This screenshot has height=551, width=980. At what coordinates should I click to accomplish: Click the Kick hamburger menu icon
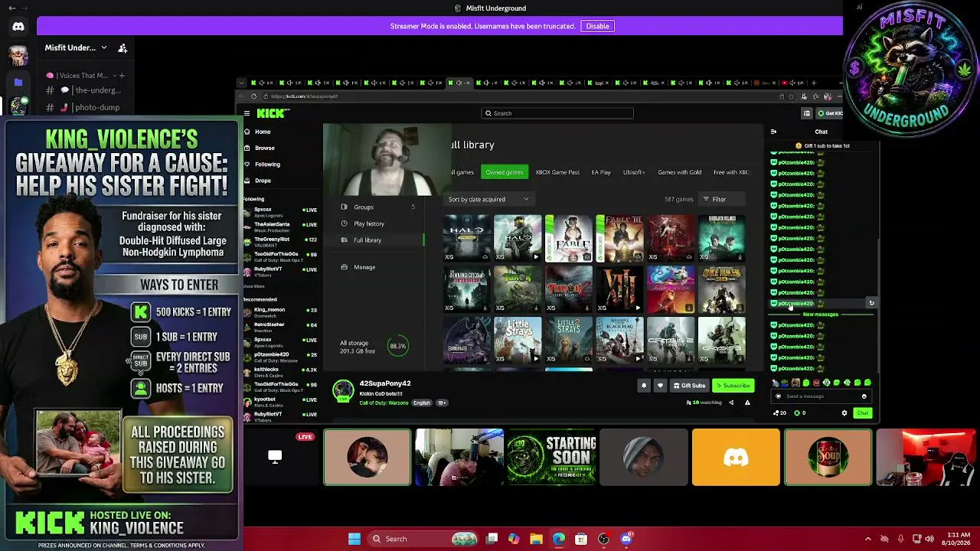pyautogui.click(x=247, y=113)
